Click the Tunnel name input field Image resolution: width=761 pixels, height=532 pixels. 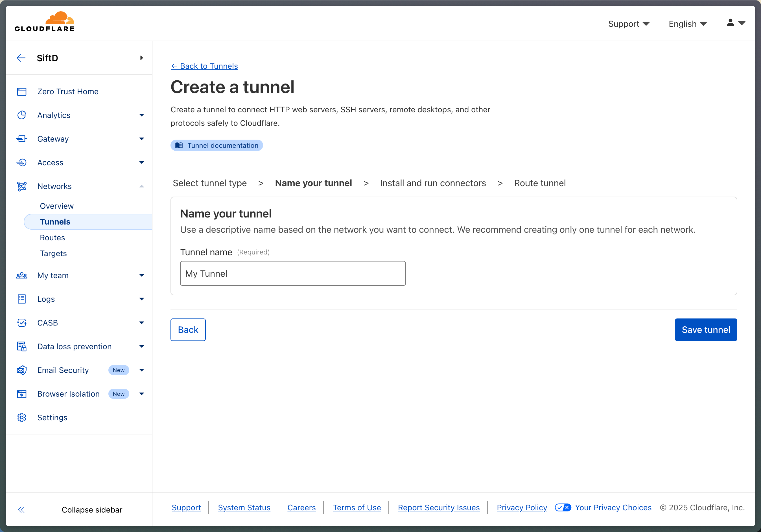click(292, 273)
